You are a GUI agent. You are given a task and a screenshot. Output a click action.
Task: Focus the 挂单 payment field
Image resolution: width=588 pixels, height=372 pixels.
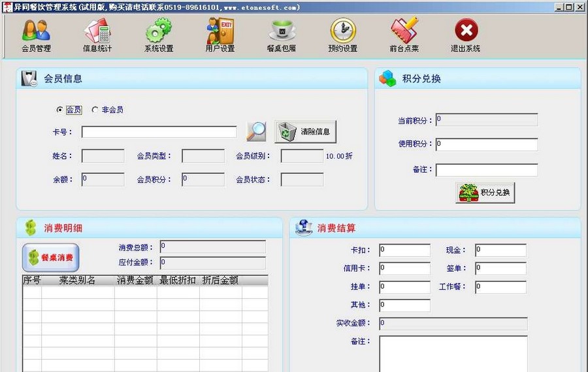tap(404, 287)
